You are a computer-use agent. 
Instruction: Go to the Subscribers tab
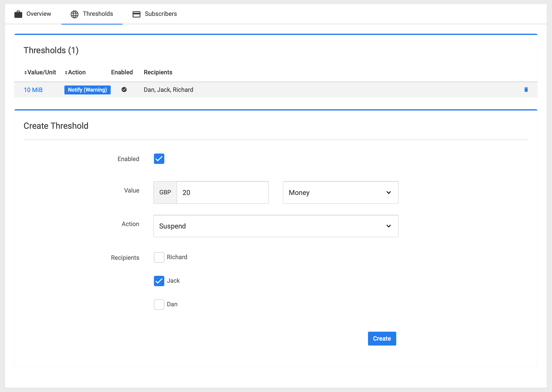pyautogui.click(x=155, y=14)
